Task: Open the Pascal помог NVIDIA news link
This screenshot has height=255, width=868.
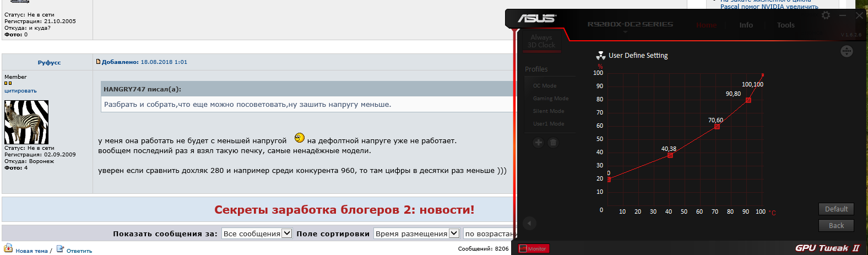Action: [769, 7]
